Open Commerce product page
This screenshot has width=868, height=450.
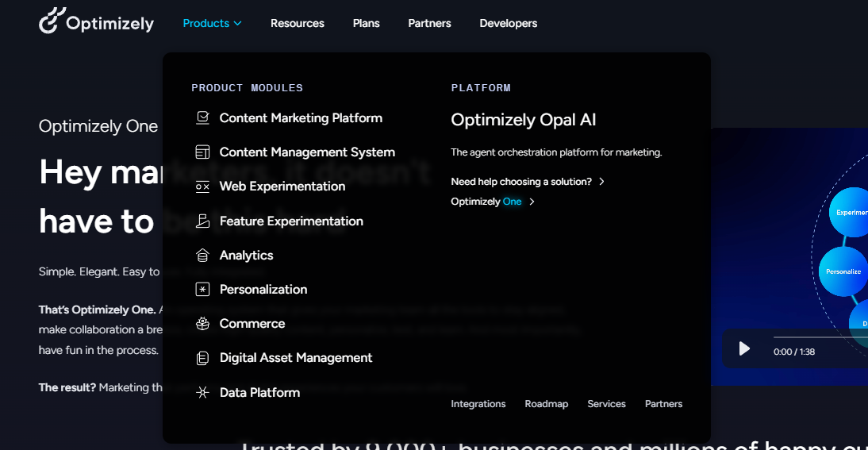pos(252,324)
